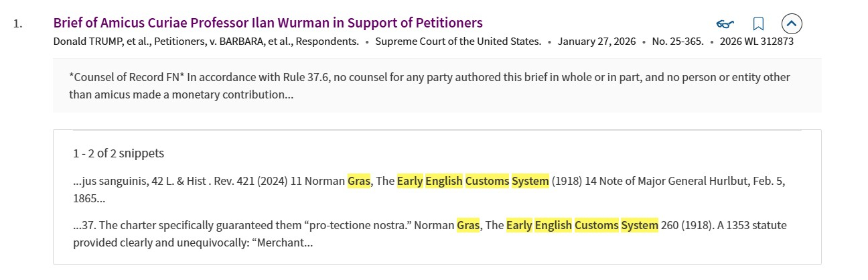Click the result number 1

(18, 23)
